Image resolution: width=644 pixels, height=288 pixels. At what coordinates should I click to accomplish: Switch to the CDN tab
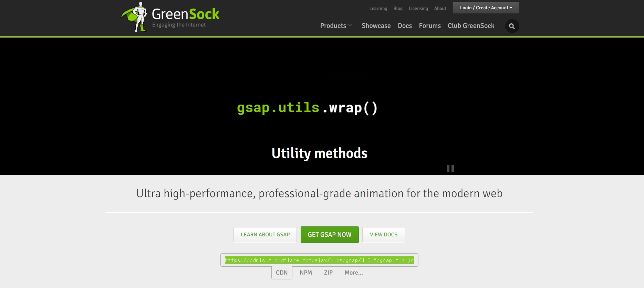[x=282, y=273]
